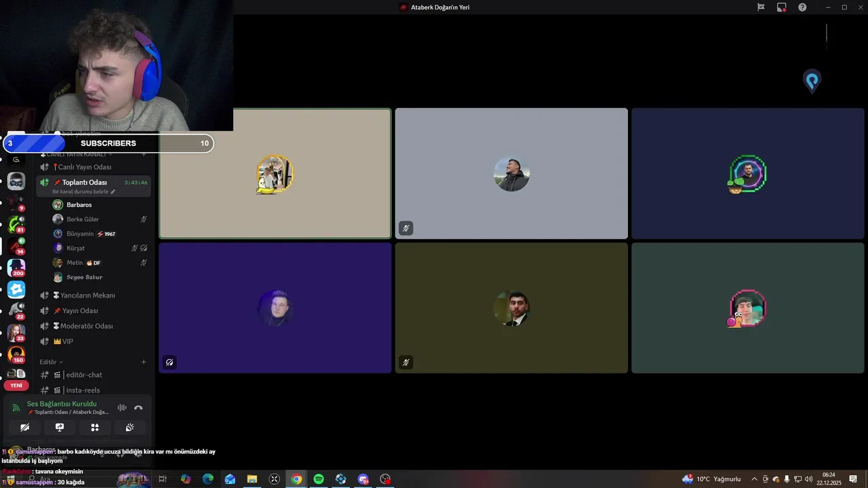Open Spotify from the Windows taskbar
This screenshot has width=868, height=488.
point(319,479)
